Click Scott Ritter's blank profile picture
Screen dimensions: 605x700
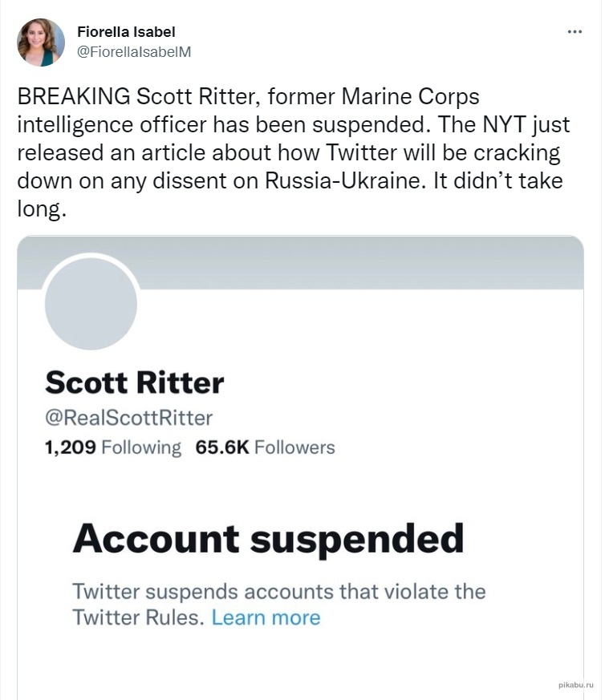point(91,304)
